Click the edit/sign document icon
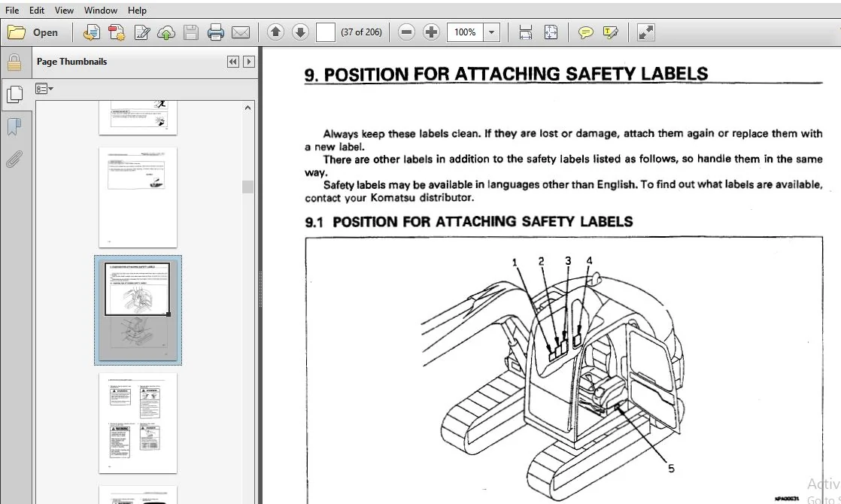Image resolution: width=841 pixels, height=504 pixels. [x=141, y=32]
